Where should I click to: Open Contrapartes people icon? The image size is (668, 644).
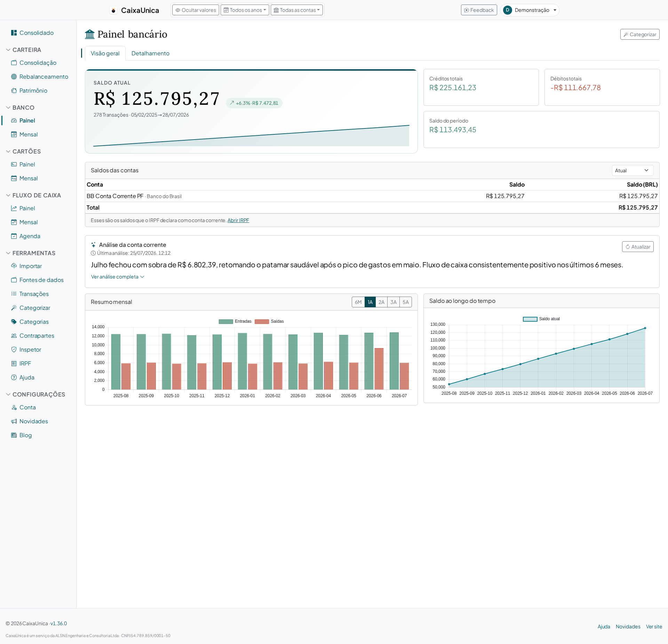click(14, 336)
